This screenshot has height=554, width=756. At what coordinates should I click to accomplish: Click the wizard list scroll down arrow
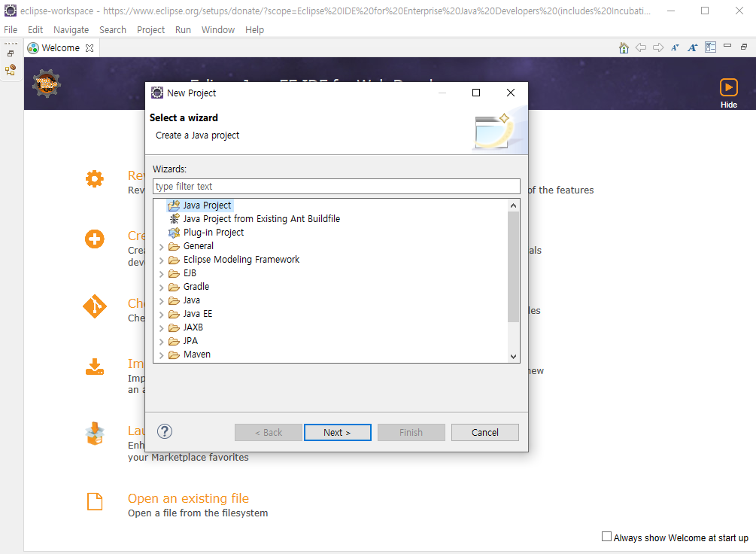(514, 357)
